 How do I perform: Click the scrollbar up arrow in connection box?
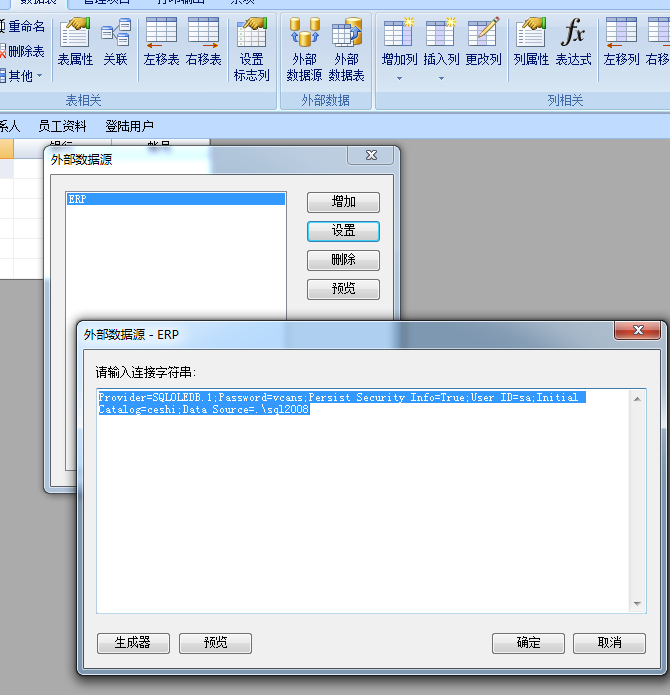tap(637, 399)
